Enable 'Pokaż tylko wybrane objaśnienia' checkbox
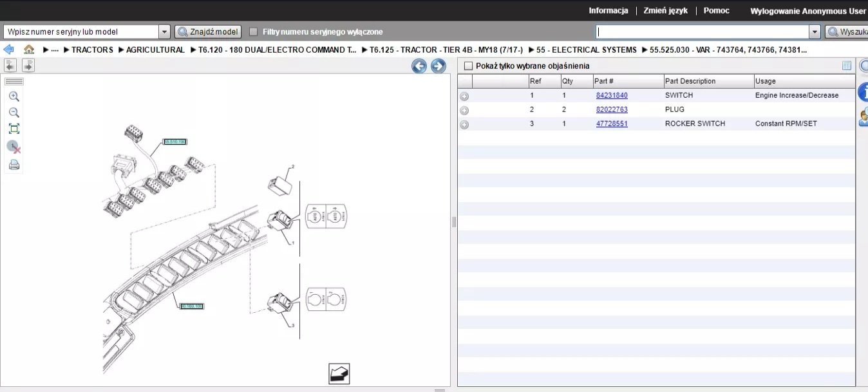 pyautogui.click(x=468, y=66)
